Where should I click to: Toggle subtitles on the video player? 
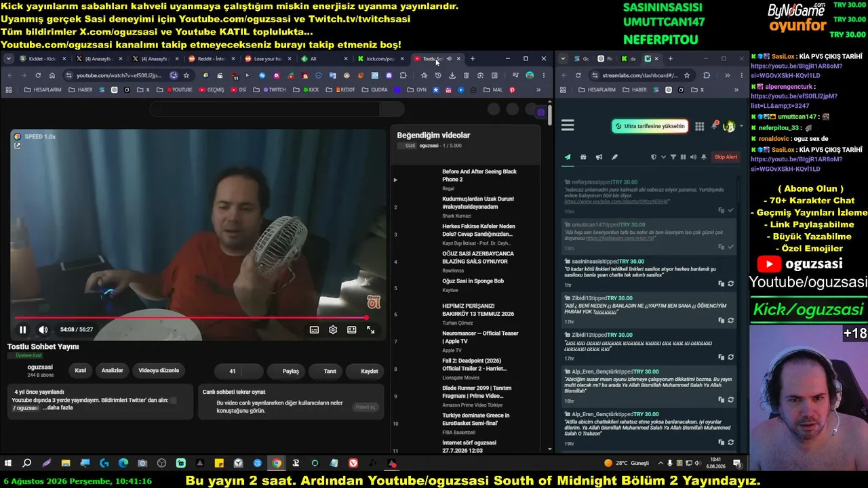314,329
